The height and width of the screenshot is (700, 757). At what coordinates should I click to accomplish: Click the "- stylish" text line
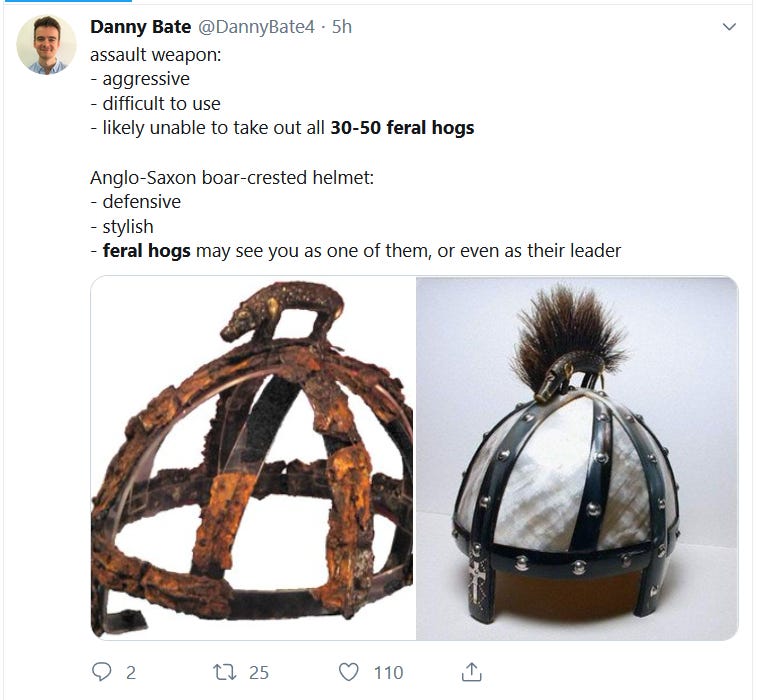[x=122, y=226]
